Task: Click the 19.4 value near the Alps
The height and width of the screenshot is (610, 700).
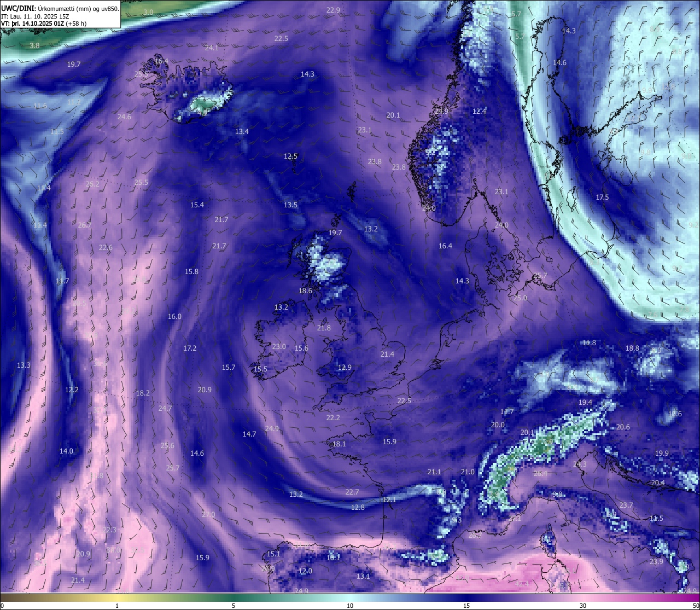Action: point(585,402)
